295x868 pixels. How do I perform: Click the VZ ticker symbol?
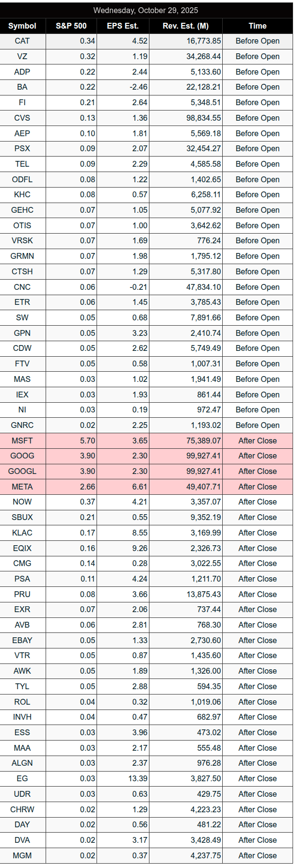coord(22,56)
